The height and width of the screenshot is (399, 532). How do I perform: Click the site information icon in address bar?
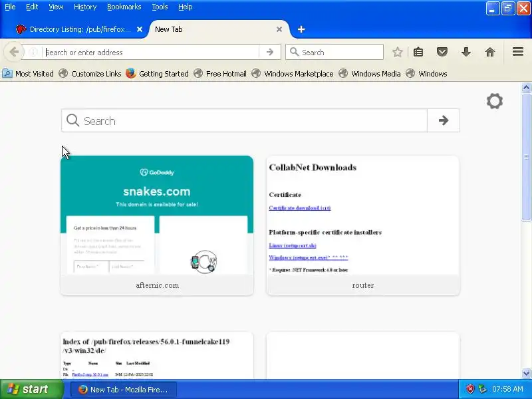33,53
